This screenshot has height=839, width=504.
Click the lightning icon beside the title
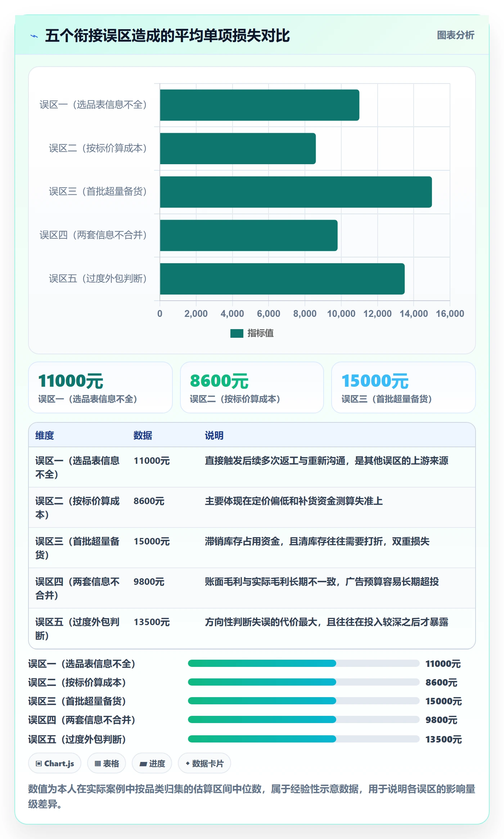34,36
